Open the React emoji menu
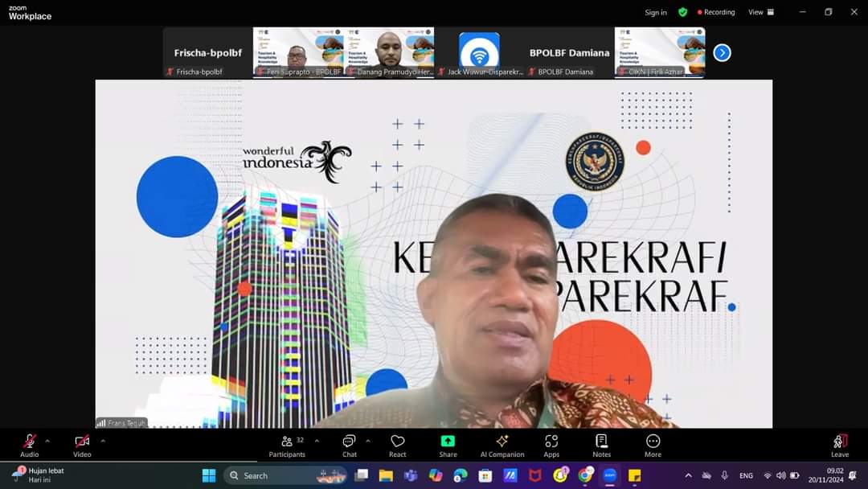868x489 pixels. pos(397,445)
